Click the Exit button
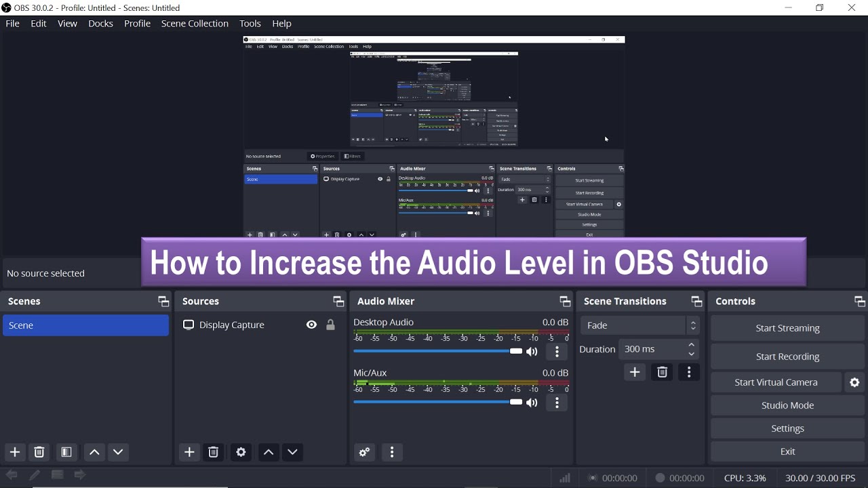 [788, 451]
